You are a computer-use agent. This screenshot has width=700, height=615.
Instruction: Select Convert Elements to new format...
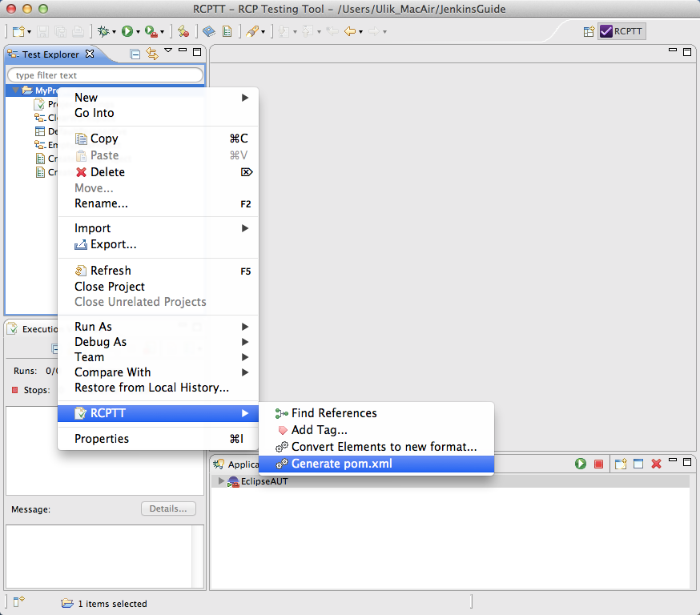pos(376,447)
